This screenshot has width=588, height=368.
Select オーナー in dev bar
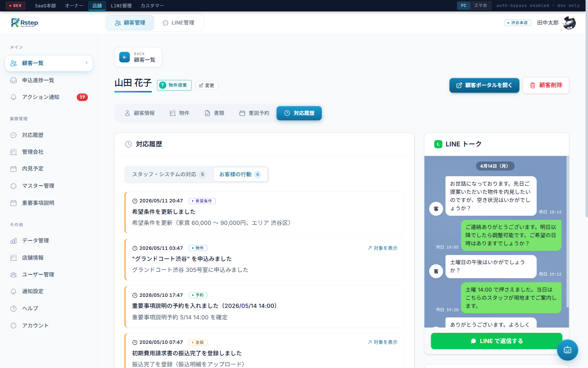[x=74, y=6]
